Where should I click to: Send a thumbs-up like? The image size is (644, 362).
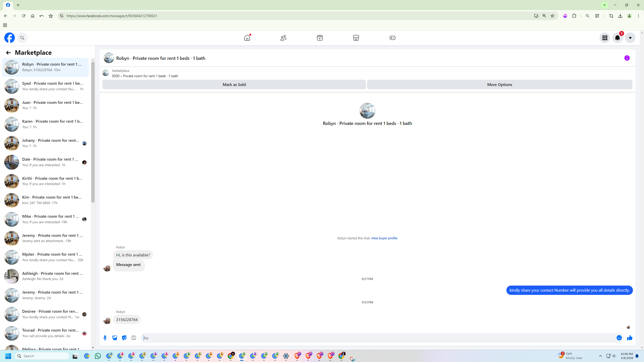(x=630, y=338)
